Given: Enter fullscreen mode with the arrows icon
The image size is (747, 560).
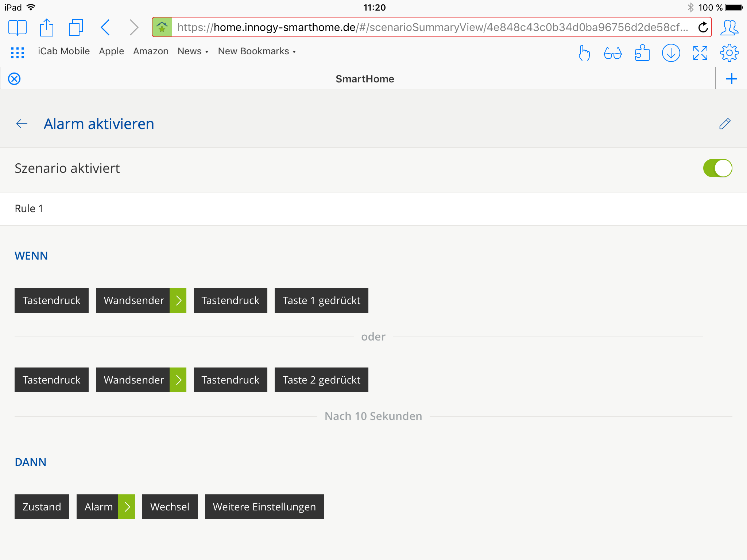Looking at the screenshot, I should point(700,53).
